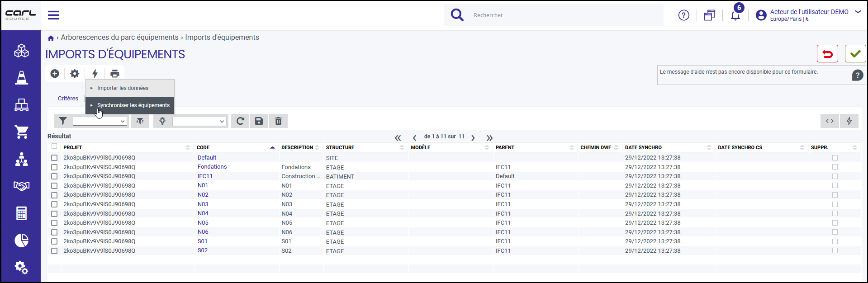Expand the user account menu chevron

pos(858,12)
